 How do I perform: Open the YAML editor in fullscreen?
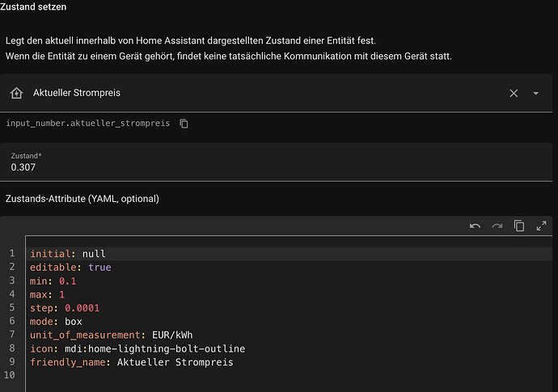(x=541, y=226)
